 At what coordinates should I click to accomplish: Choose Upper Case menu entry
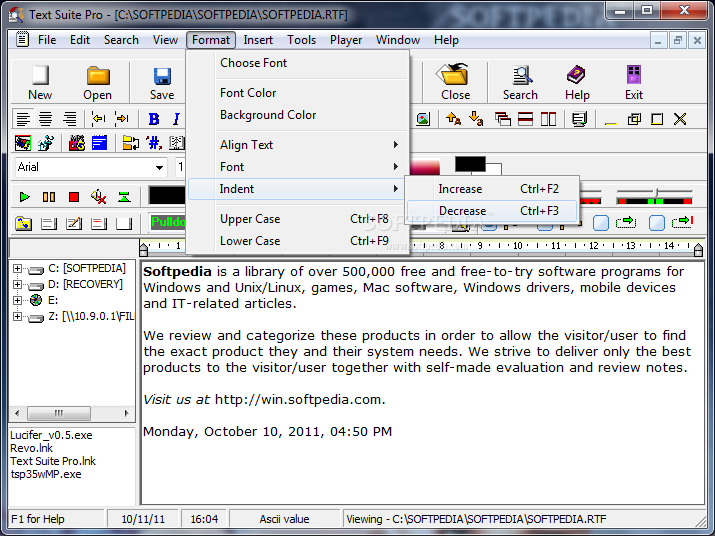[295, 219]
